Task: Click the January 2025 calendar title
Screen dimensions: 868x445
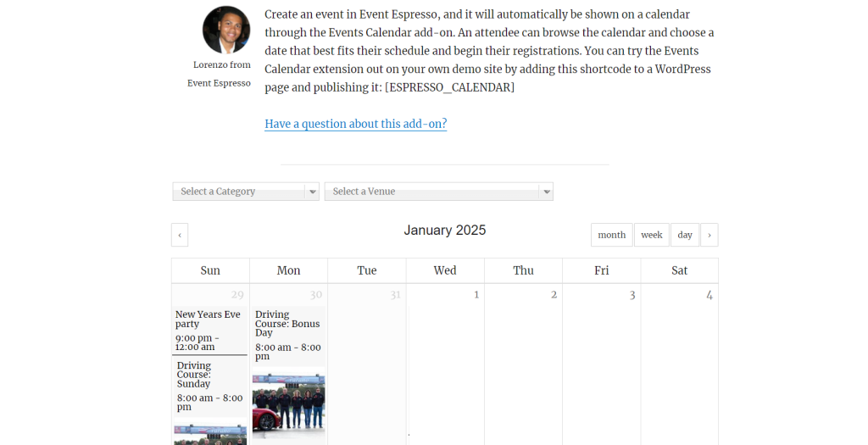Action: coord(445,231)
